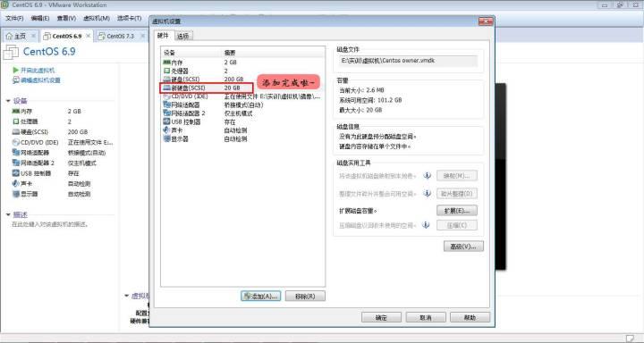The width and height of the screenshot is (644, 343).
Task: Switch to the 选项 tab in settings dialog
Action: [182, 36]
